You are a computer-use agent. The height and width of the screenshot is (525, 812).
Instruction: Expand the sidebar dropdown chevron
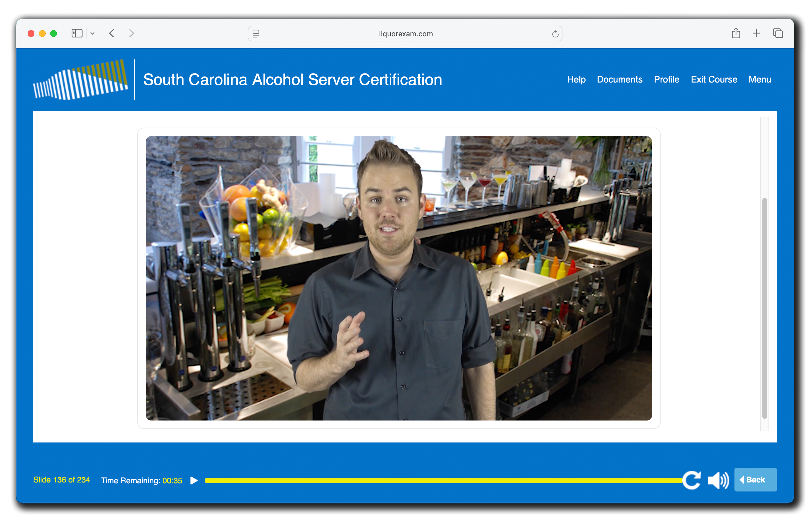(x=92, y=34)
